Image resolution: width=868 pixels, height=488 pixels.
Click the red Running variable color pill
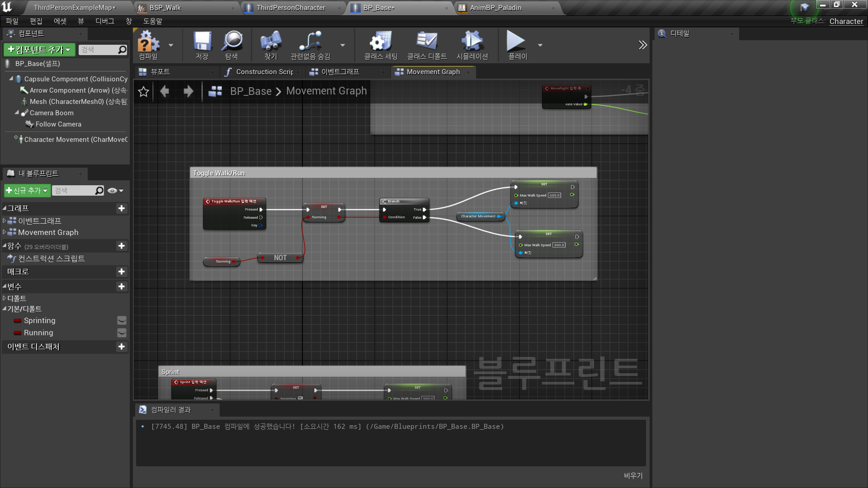[18, 333]
